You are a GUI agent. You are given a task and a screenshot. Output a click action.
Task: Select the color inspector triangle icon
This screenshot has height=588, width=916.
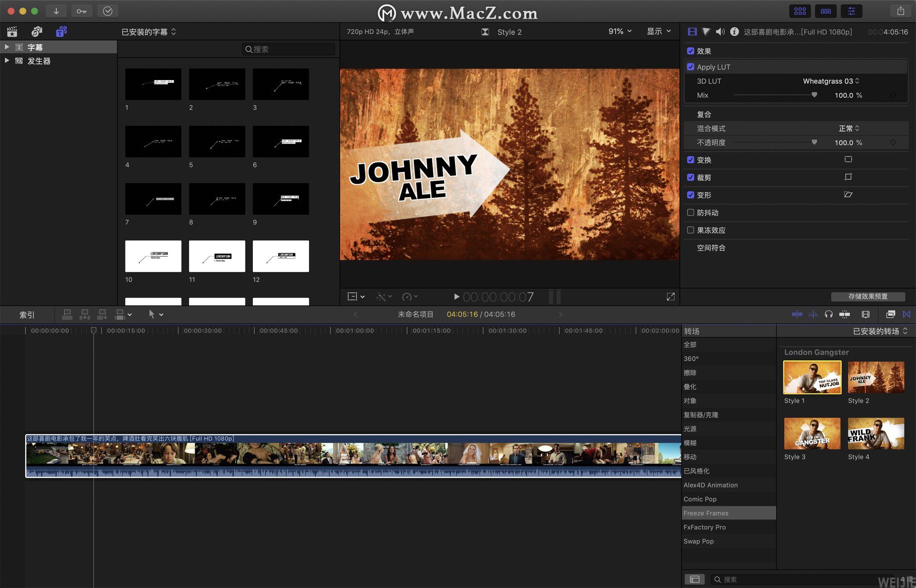707,32
